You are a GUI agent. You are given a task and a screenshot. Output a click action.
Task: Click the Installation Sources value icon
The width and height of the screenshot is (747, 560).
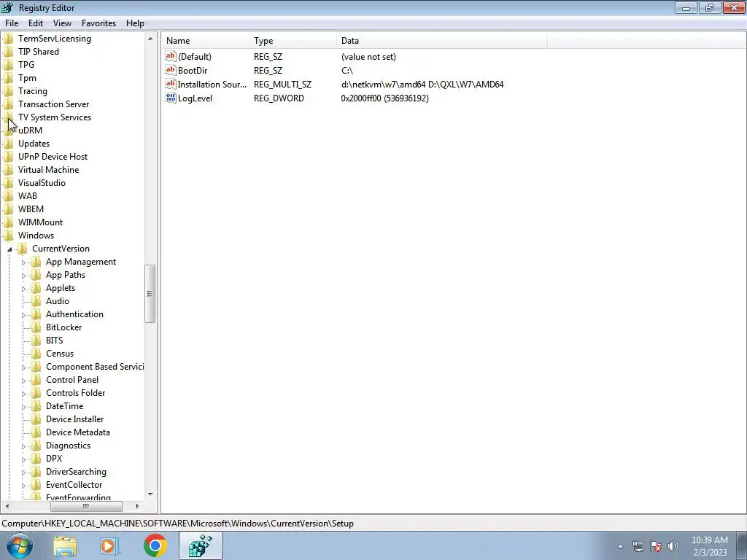171,84
